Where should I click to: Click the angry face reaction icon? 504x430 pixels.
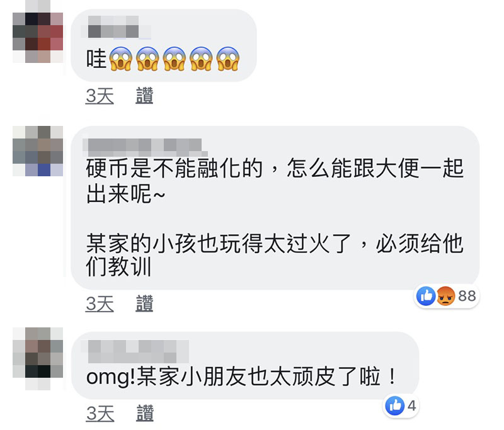(x=445, y=296)
